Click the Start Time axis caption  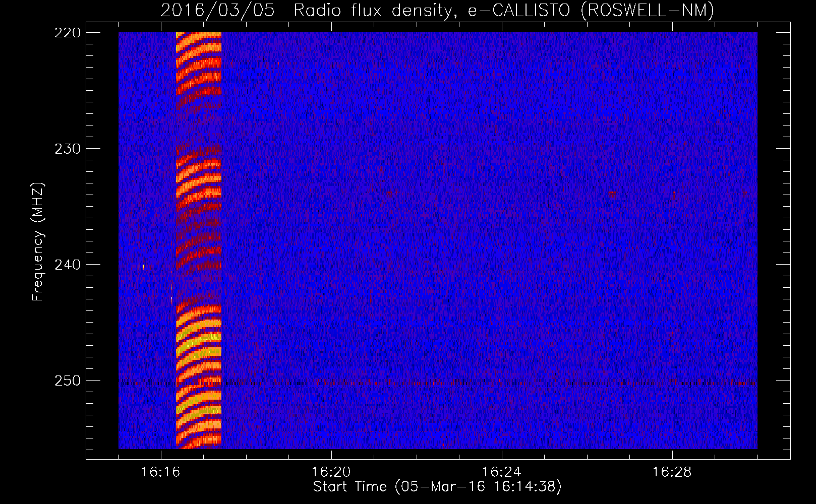pos(437,487)
